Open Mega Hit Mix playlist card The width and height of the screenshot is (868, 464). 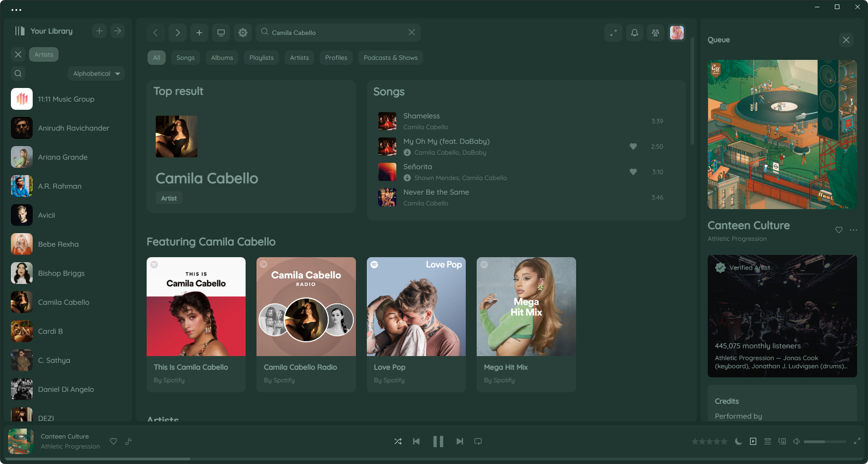click(526, 324)
